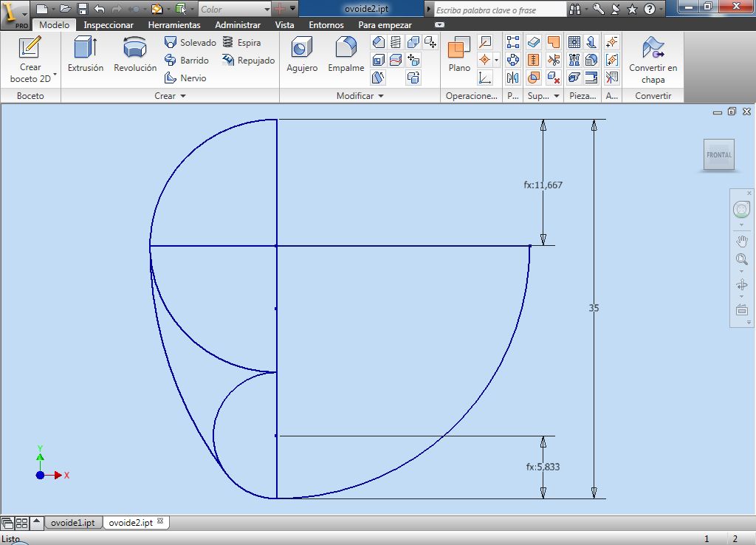Image resolution: width=756 pixels, height=545 pixels.
Task: Choose the Solevado loft tool
Action: click(190, 42)
